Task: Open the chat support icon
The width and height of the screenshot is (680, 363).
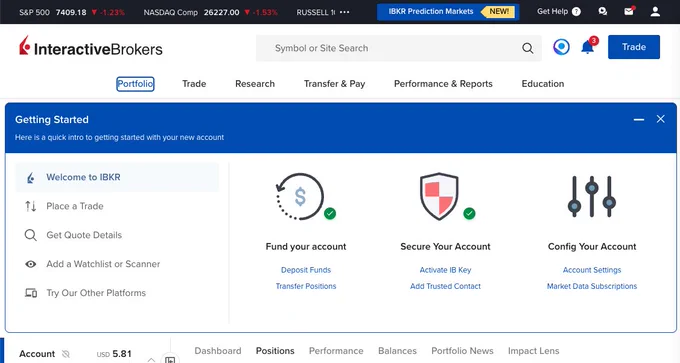Action: click(602, 12)
